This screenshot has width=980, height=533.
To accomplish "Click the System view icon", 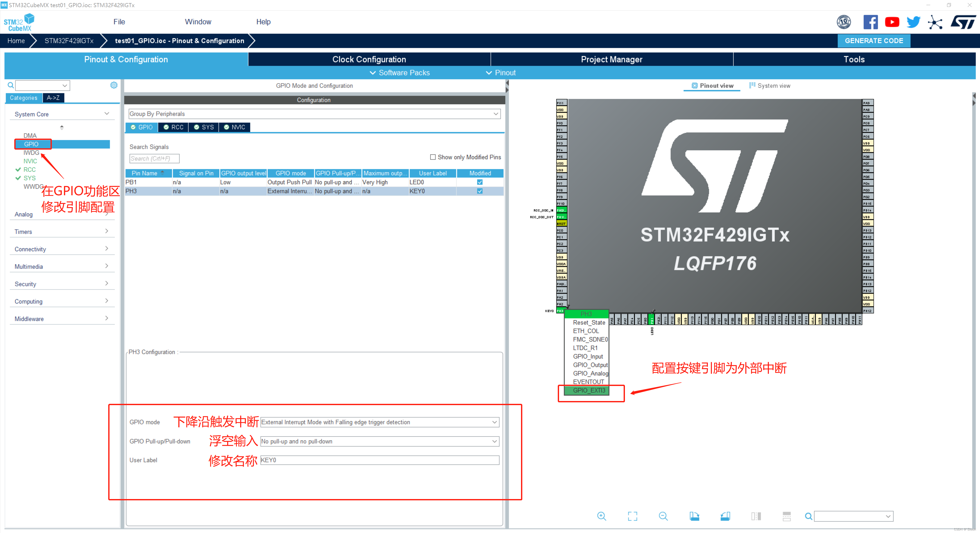I will click(752, 85).
